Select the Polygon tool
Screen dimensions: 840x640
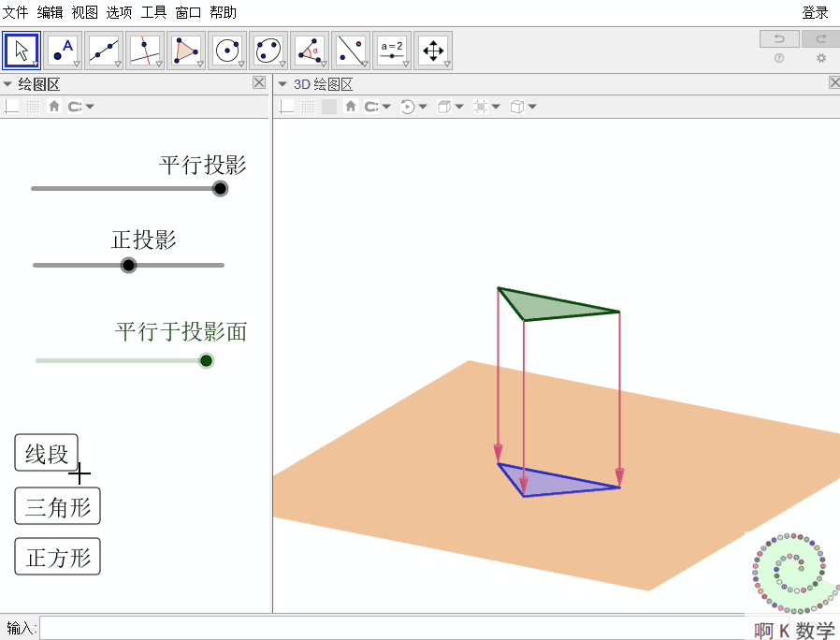coord(186,51)
